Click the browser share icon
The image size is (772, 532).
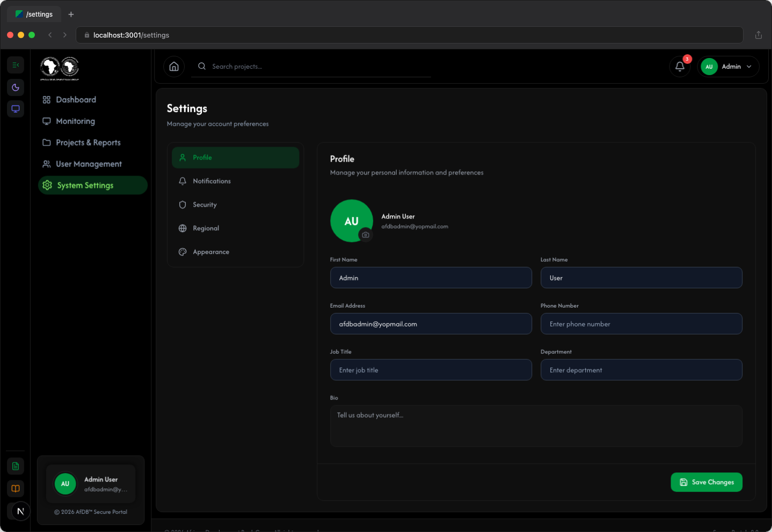coord(759,35)
